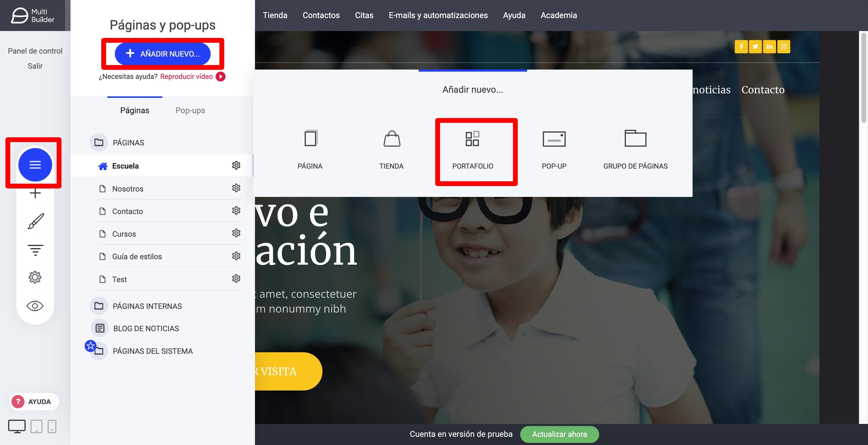Click the blue hamburger pages menu icon

[35, 165]
